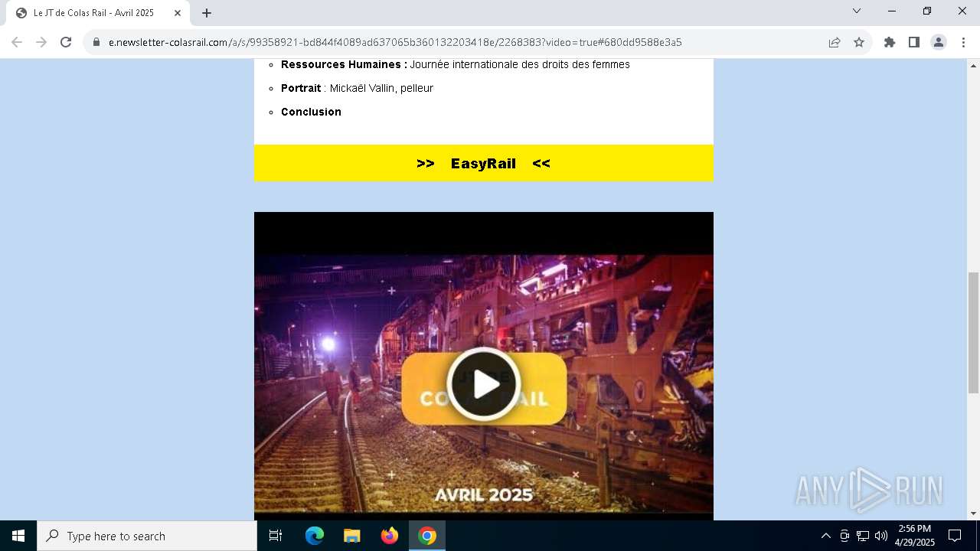View site information via the lock icon
This screenshot has width=980, height=551.
tap(96, 42)
